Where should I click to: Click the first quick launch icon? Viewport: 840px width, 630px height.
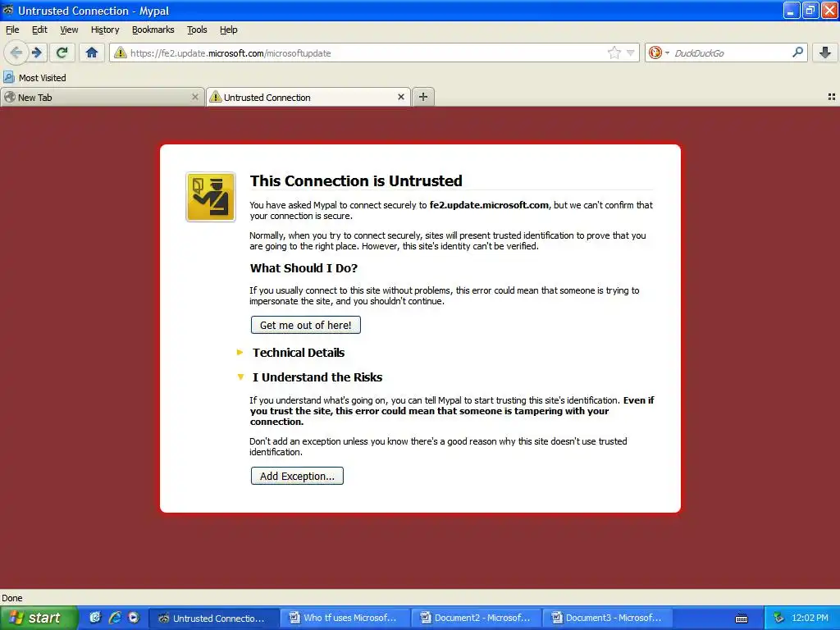click(x=95, y=618)
